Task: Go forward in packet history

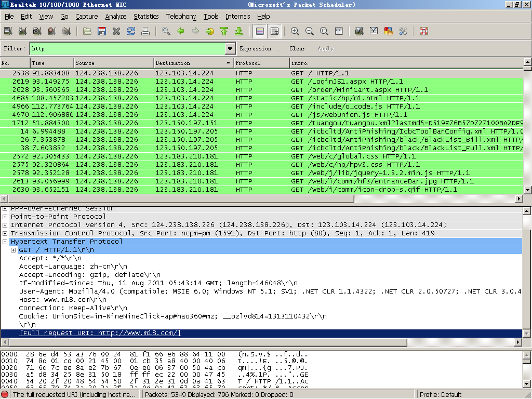Action: [x=195, y=31]
